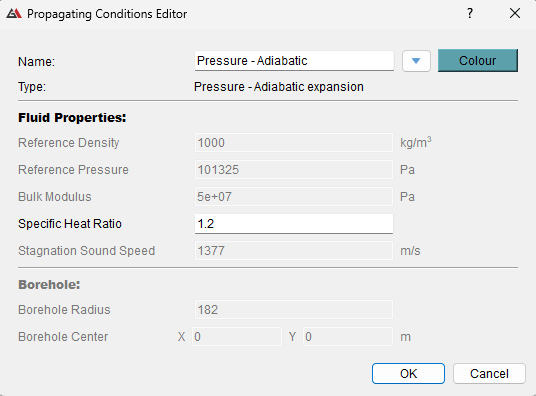Click the Specific Heat Ratio label
The width and height of the screenshot is (536, 396).
pyautogui.click(x=70, y=224)
